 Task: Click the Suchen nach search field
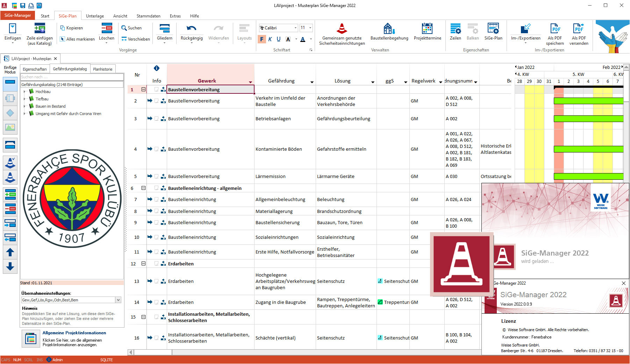(x=72, y=77)
